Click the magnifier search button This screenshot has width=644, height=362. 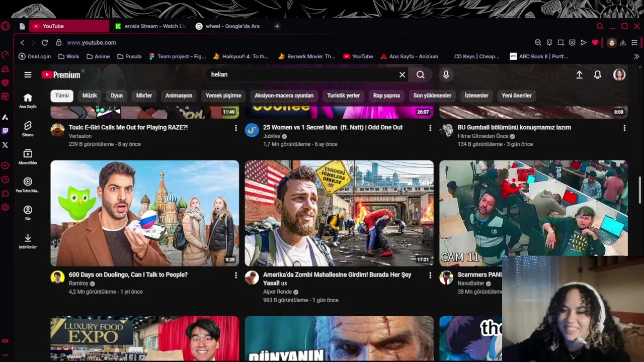(421, 74)
